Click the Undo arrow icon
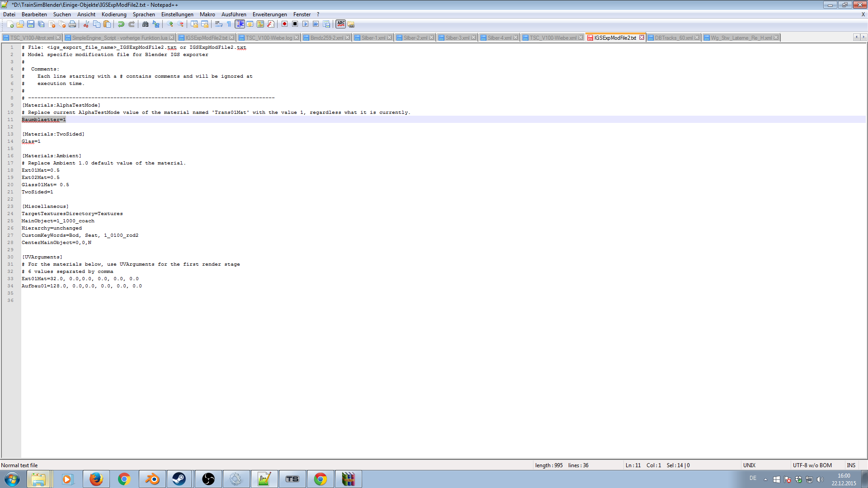The height and width of the screenshot is (488, 868). 121,24
